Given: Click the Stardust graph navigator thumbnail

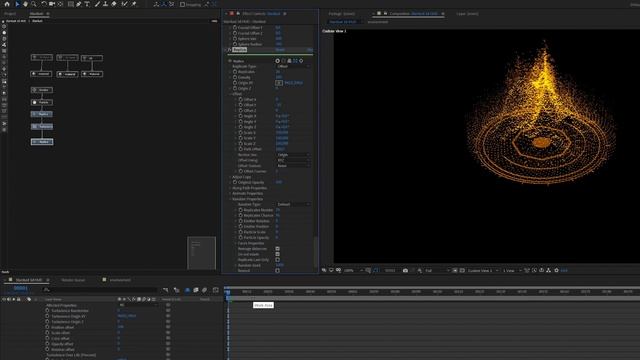Looking at the screenshot, I should coord(201,253).
